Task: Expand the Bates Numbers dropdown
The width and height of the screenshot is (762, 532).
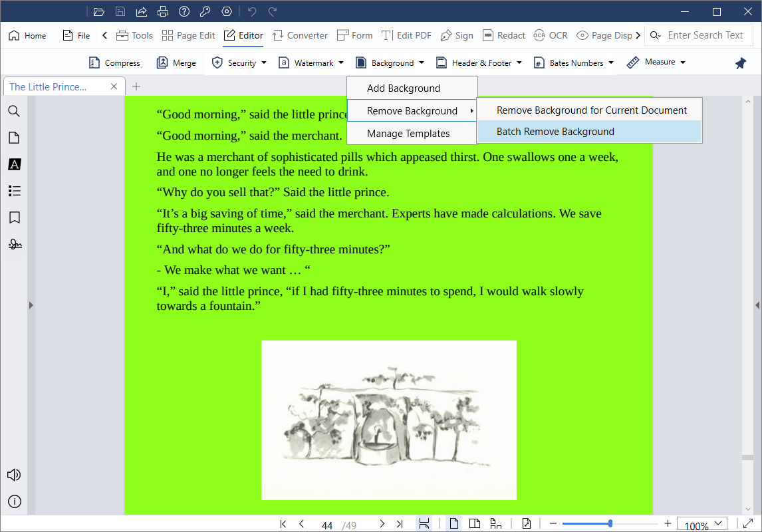Action: click(611, 63)
